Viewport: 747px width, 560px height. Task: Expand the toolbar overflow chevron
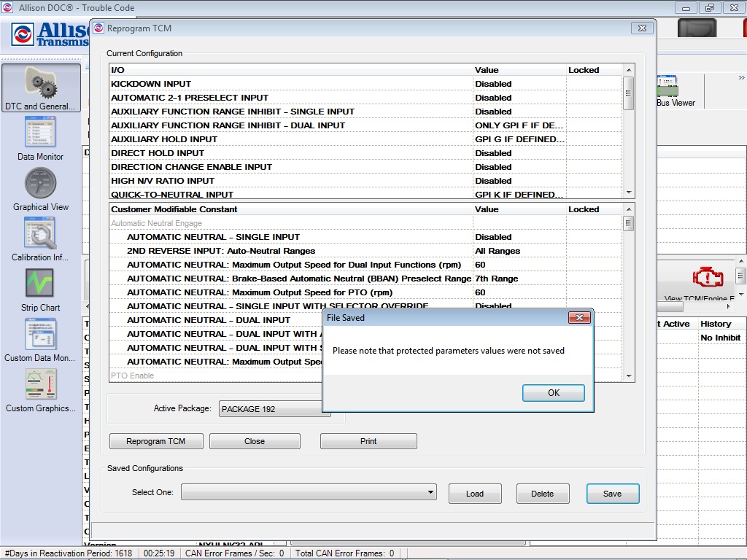point(742,76)
